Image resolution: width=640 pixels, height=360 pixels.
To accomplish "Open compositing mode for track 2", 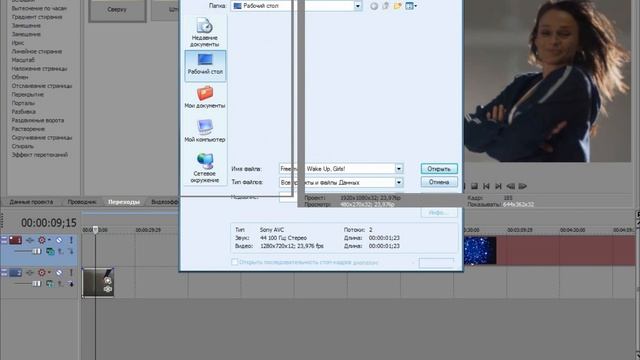I will click(50, 283).
